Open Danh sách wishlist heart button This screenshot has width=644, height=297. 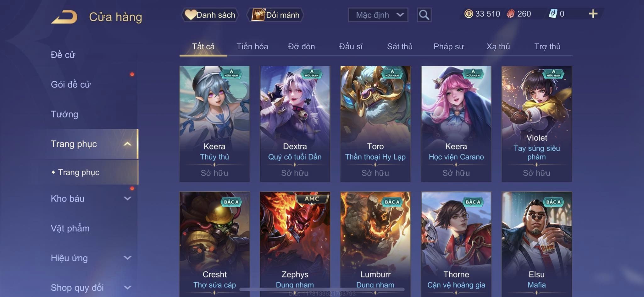coord(210,15)
